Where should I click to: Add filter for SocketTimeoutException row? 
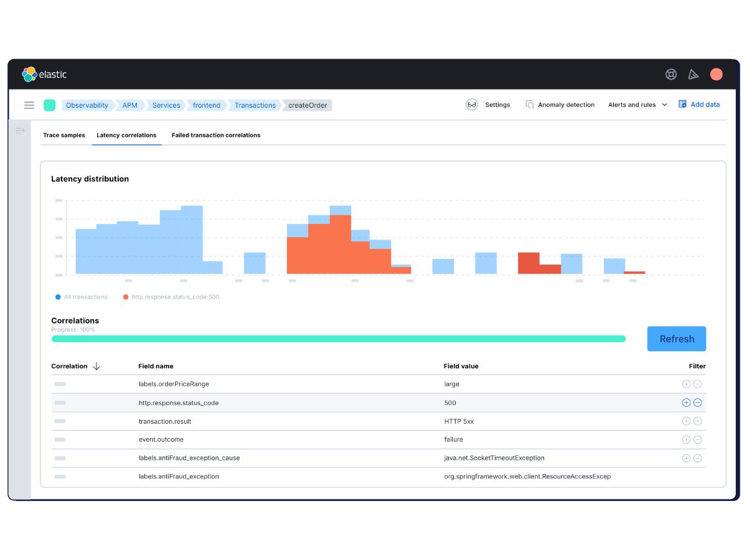[x=686, y=458]
